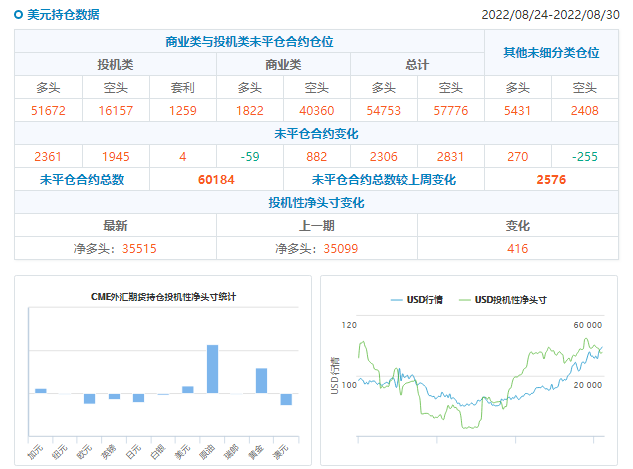Select the 商业类 column header
The height and width of the screenshot is (469, 633).
coord(283,65)
